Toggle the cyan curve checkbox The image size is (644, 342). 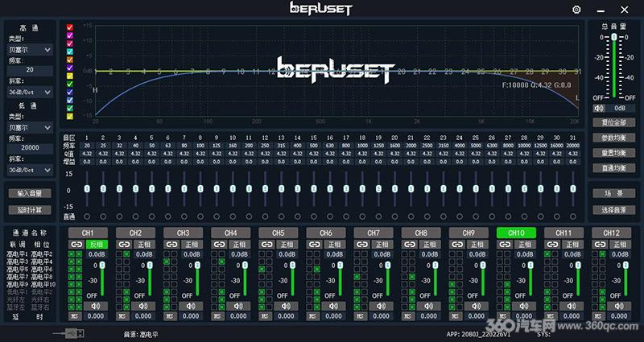click(x=70, y=52)
